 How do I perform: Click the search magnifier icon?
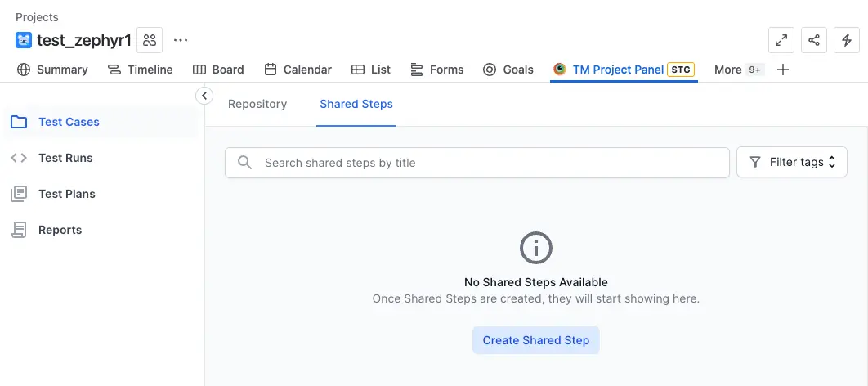click(244, 163)
